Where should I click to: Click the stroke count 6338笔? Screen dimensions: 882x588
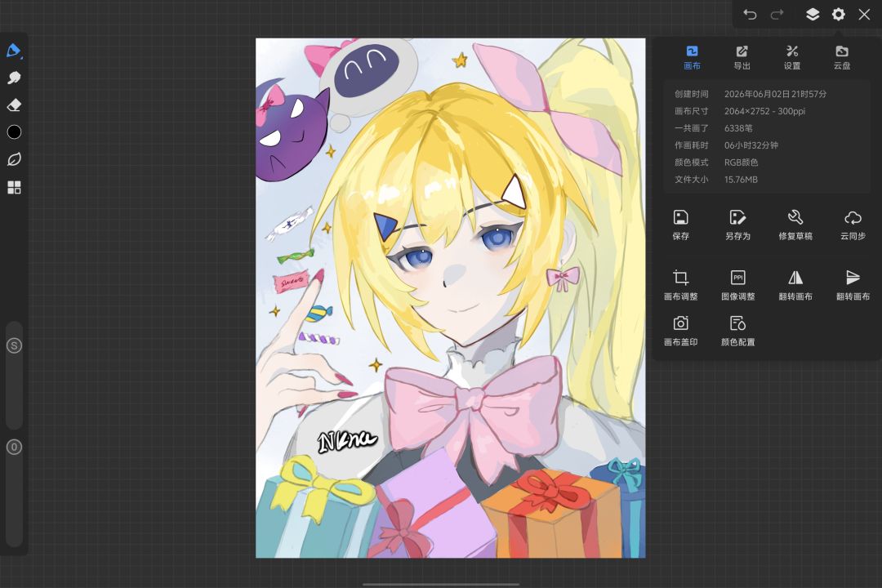(x=738, y=128)
